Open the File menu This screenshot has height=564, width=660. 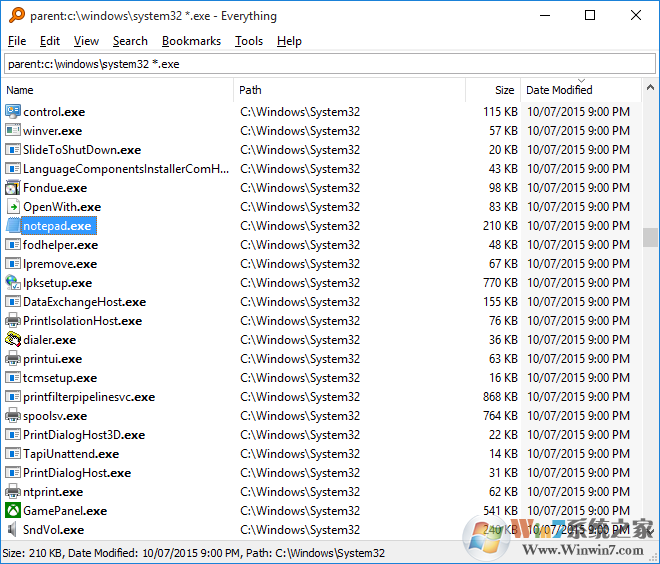17,41
